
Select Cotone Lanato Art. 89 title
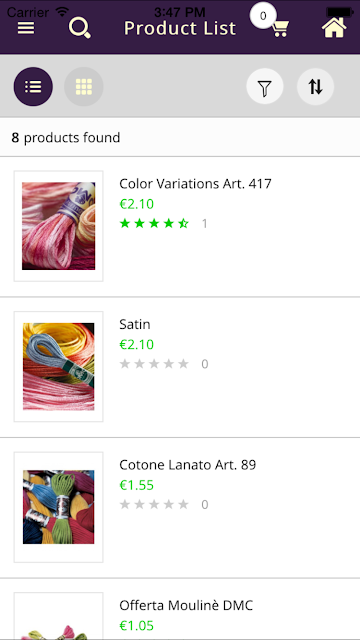[x=187, y=464]
